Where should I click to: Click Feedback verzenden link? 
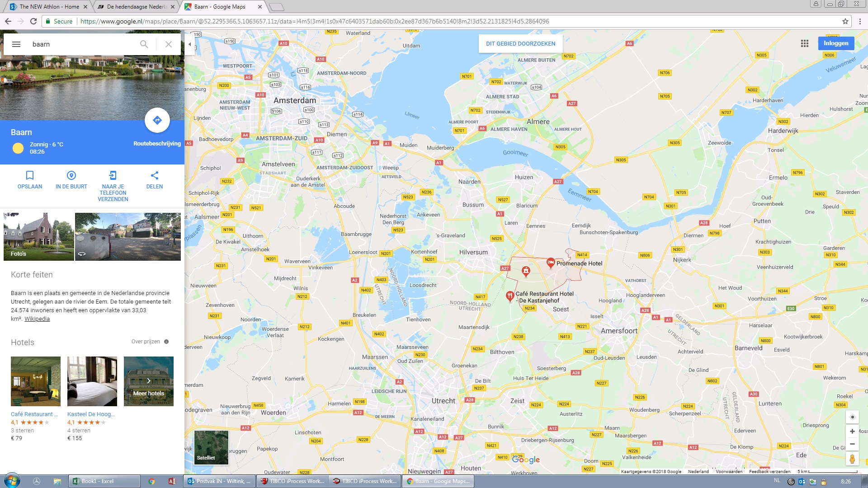coord(770,471)
